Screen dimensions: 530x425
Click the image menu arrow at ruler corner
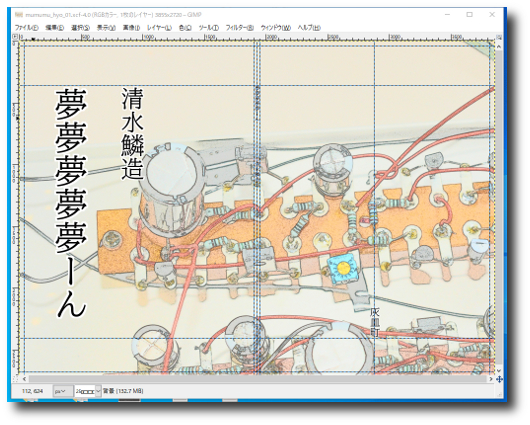[15, 37]
